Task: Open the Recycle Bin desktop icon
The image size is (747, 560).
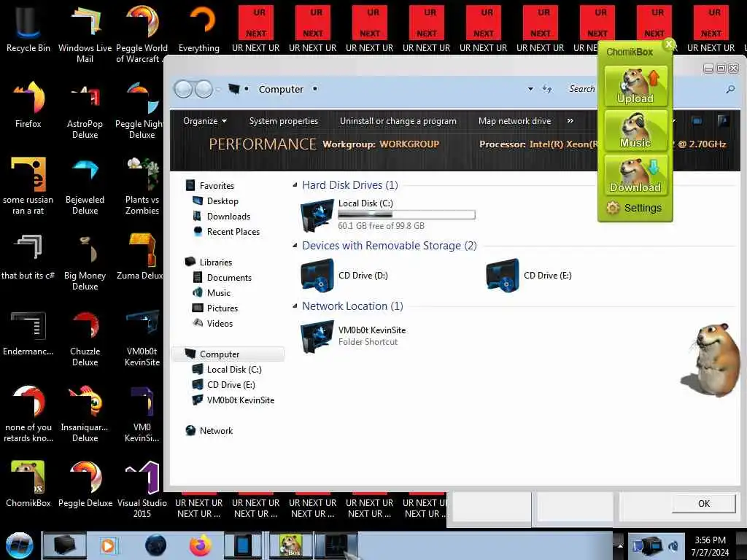Action: (28, 28)
